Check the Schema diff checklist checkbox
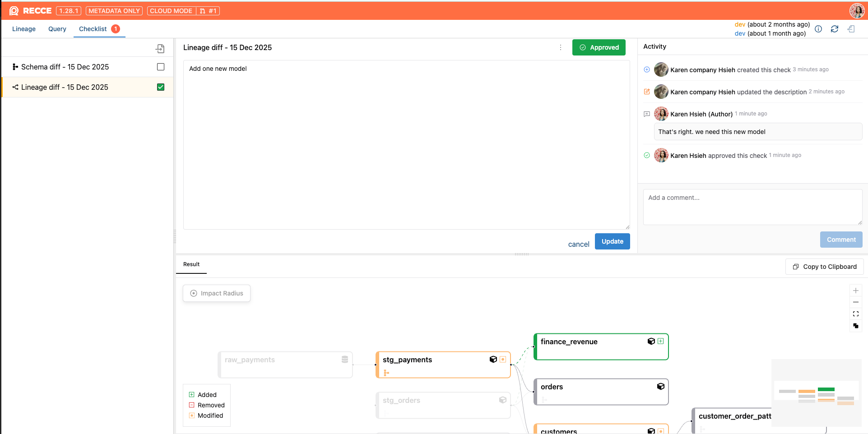The image size is (868, 434). click(x=160, y=66)
